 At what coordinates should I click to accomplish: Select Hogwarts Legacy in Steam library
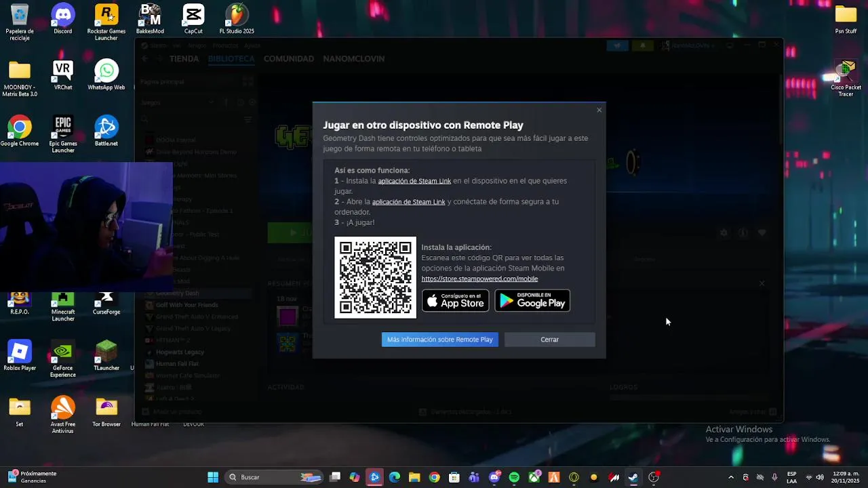180,352
